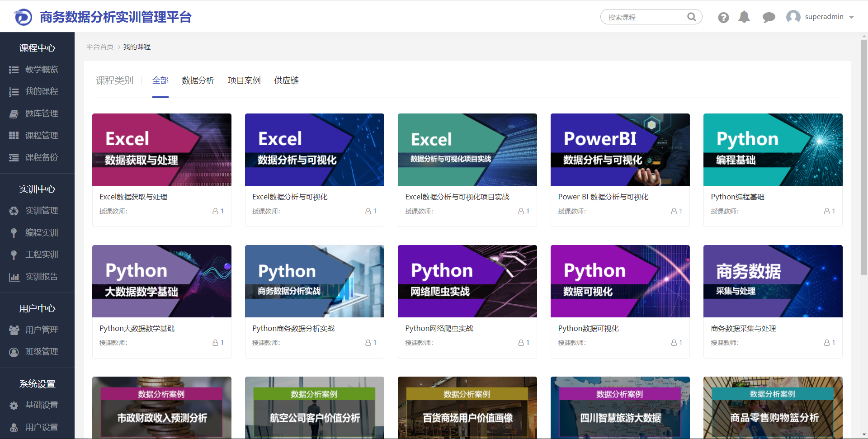This screenshot has width=868, height=439.
Task: Click student count icon on Python网络爬虫实战 card
Action: click(x=521, y=343)
